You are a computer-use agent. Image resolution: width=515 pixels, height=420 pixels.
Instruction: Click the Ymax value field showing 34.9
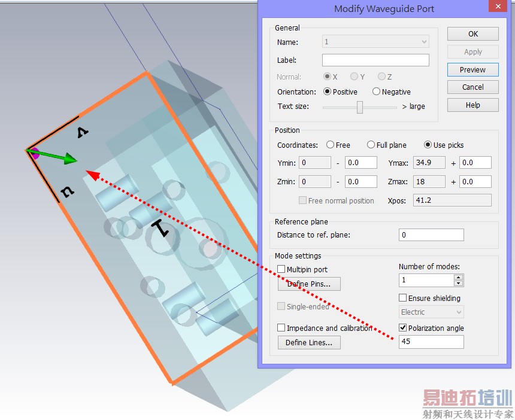click(429, 162)
